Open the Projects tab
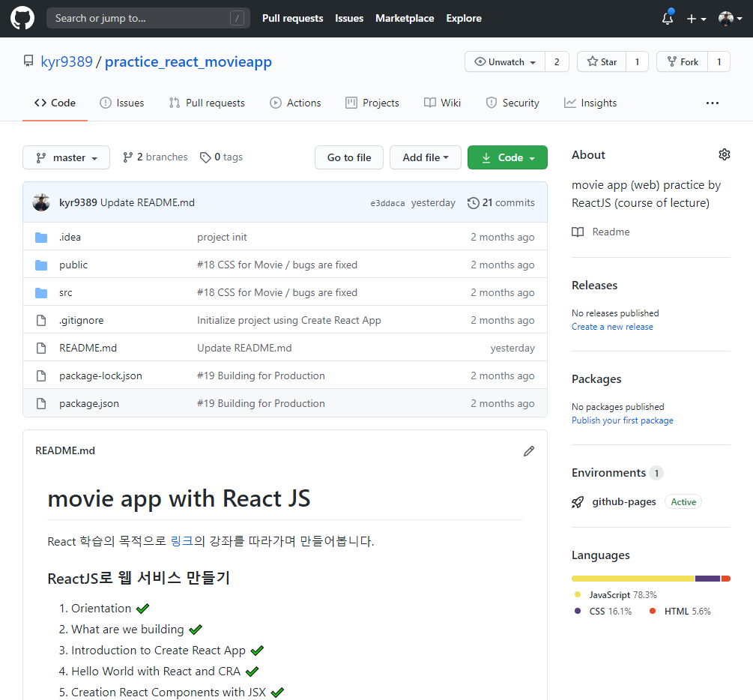 372,103
